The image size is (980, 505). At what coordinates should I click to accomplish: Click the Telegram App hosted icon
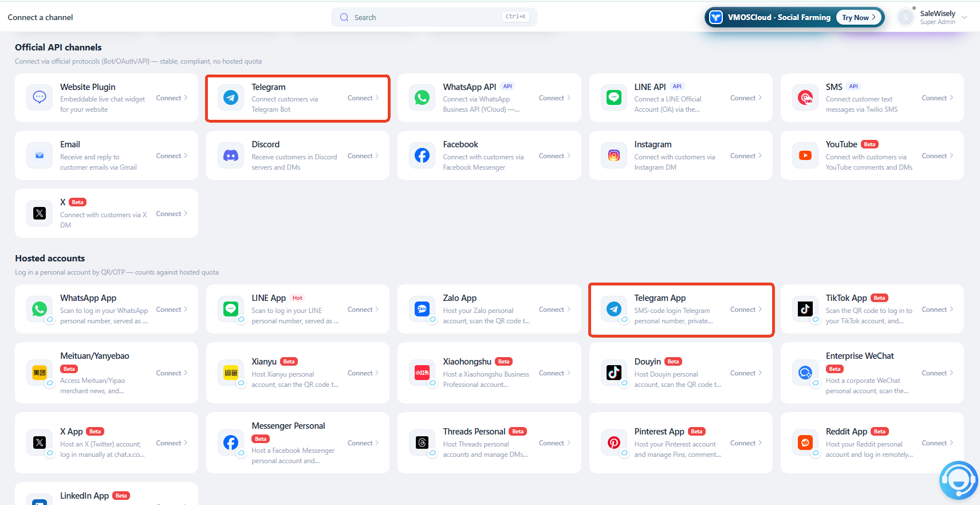tap(614, 309)
